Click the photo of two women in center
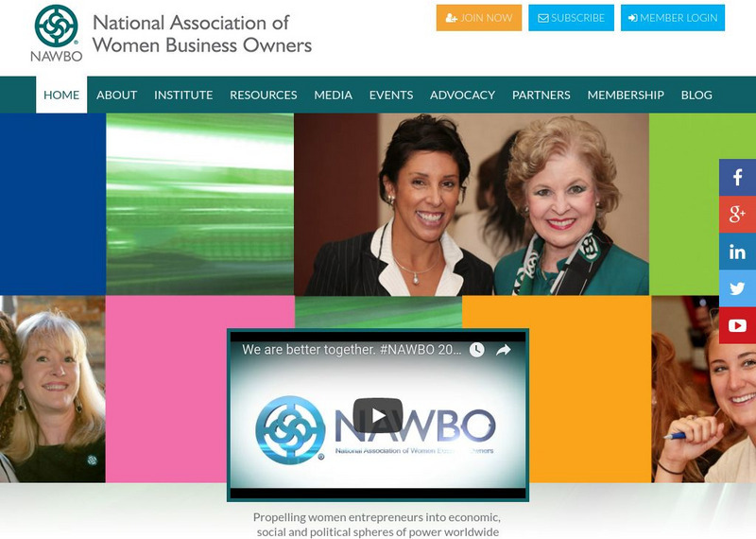Screen dimensions: 756x539 [472, 204]
